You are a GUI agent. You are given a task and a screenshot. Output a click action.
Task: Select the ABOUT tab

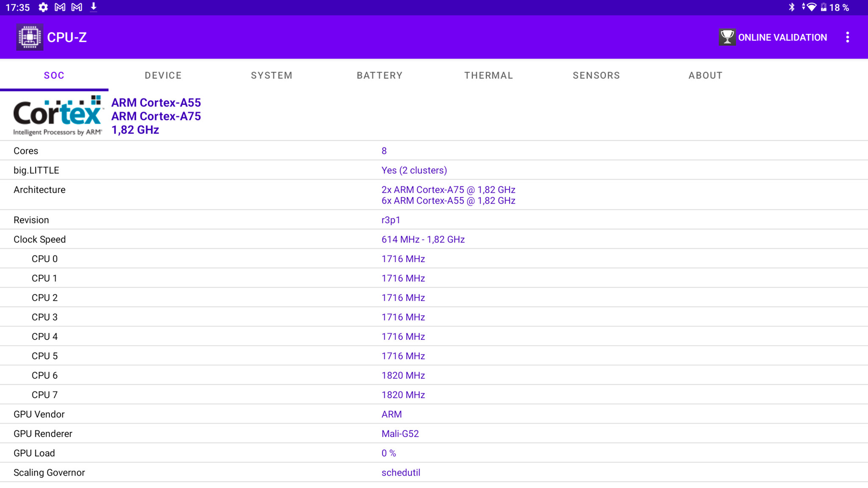click(705, 75)
